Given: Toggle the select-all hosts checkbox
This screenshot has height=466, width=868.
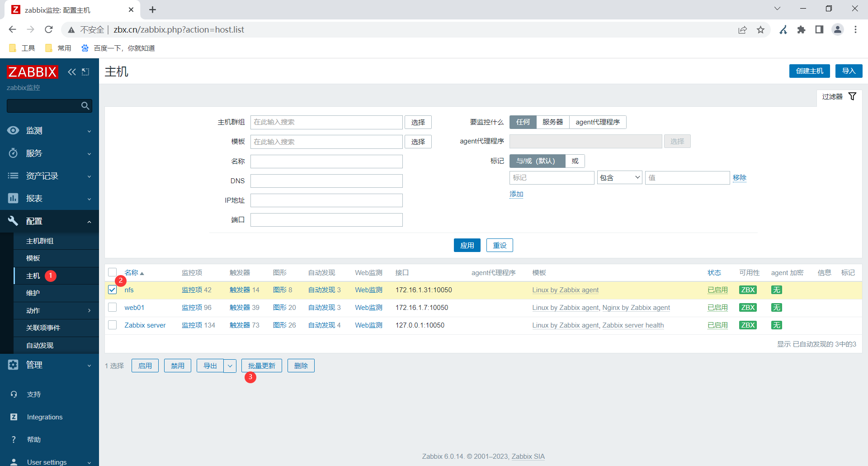Looking at the screenshot, I should click(113, 272).
